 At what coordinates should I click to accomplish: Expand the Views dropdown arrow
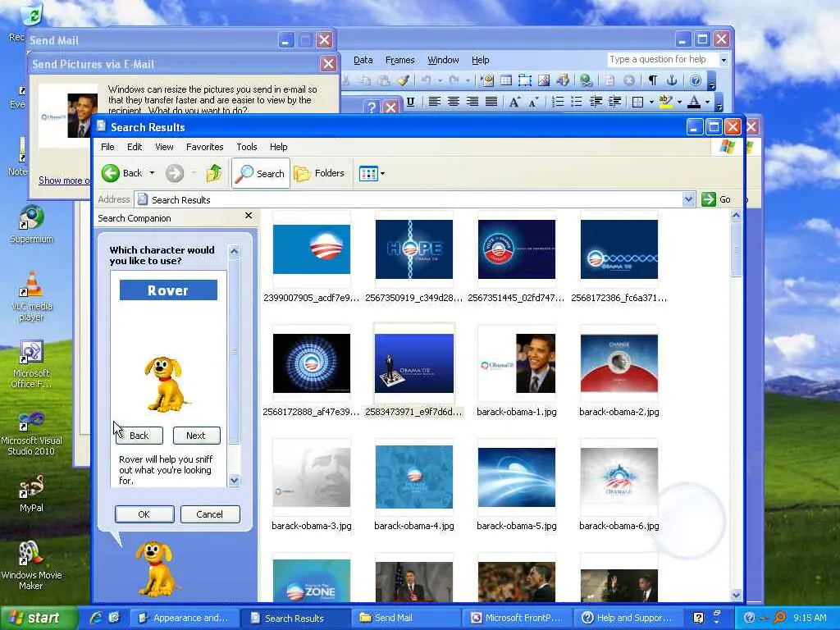coord(382,174)
